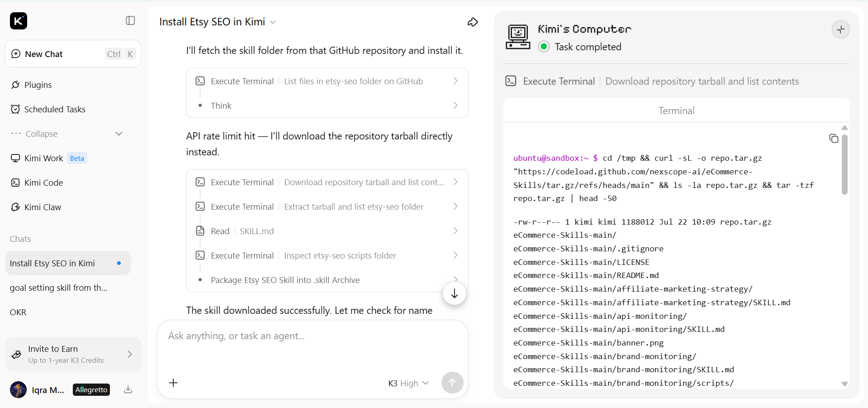Click the New Chat plus-circle icon
The width and height of the screenshot is (868, 408).
[x=16, y=54]
